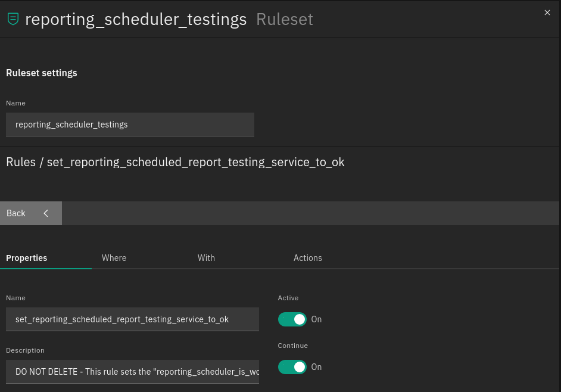561x392 pixels.
Task: Click the gray Ruleset label in header
Action: (x=284, y=20)
